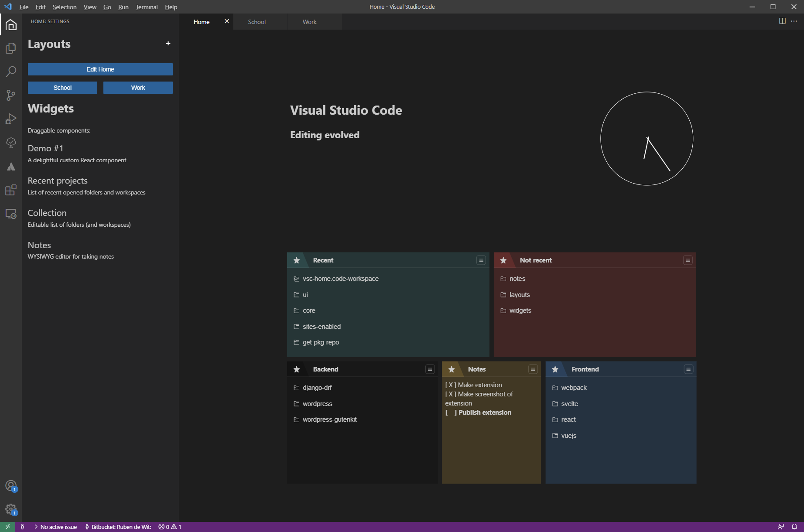804x532 pixels.
Task: Open the Help menu
Action: [171, 7]
